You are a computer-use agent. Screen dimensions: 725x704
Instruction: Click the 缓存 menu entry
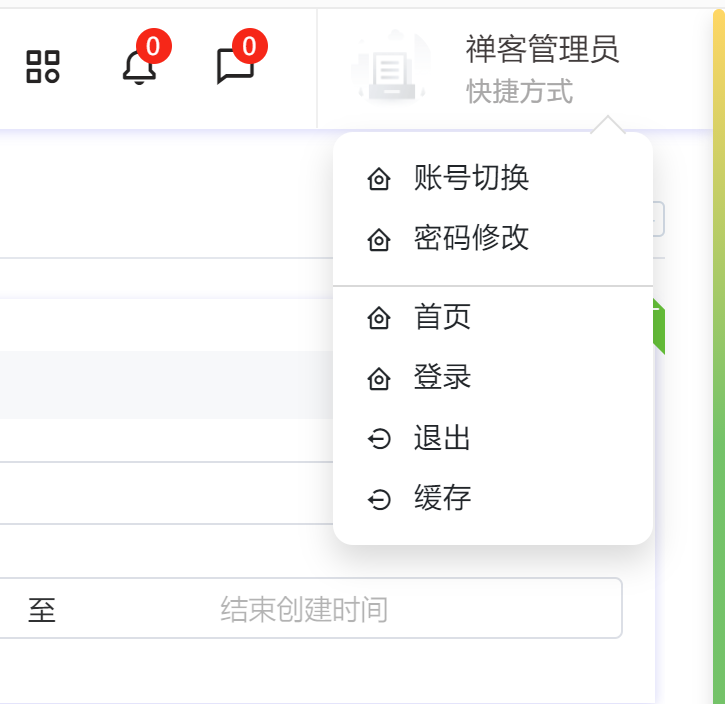coord(493,498)
